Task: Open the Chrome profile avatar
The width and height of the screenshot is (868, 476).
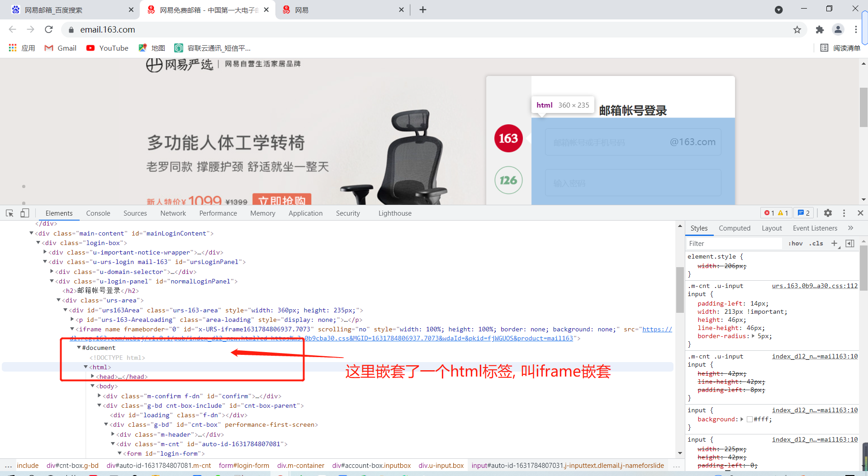Action: tap(838, 29)
